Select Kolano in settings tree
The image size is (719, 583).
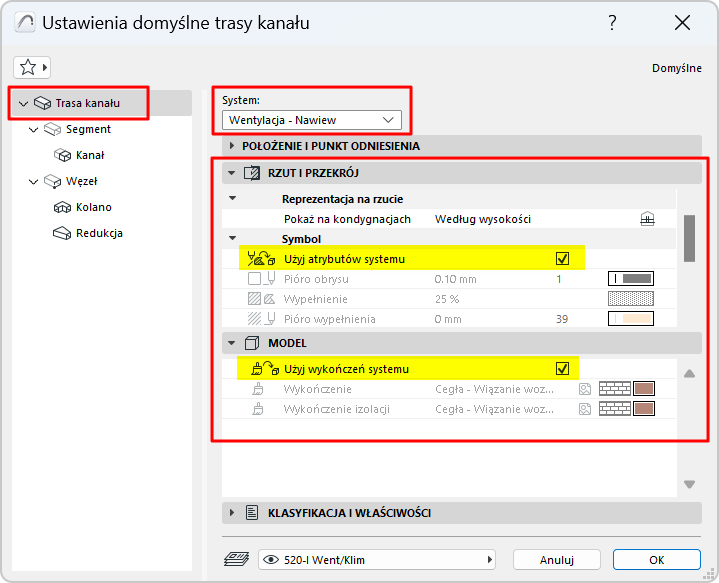coord(94,207)
